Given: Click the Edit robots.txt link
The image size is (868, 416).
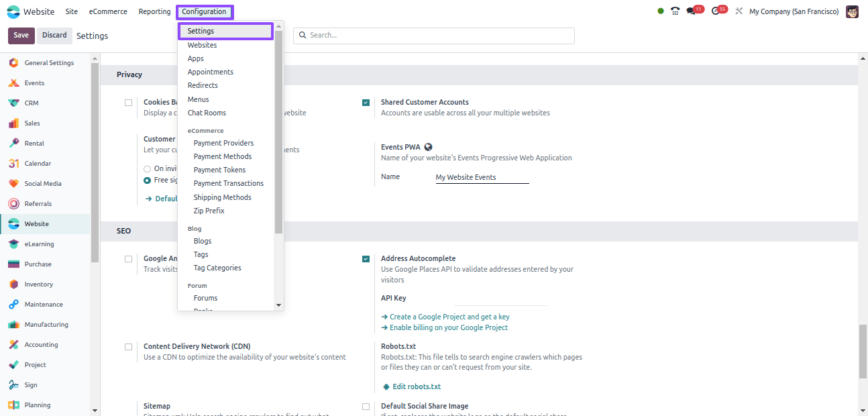Looking at the screenshot, I should pos(412,386).
